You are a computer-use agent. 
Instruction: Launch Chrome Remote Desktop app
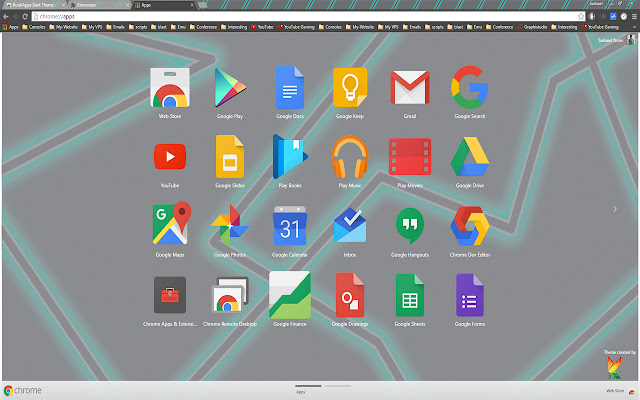[x=230, y=300]
